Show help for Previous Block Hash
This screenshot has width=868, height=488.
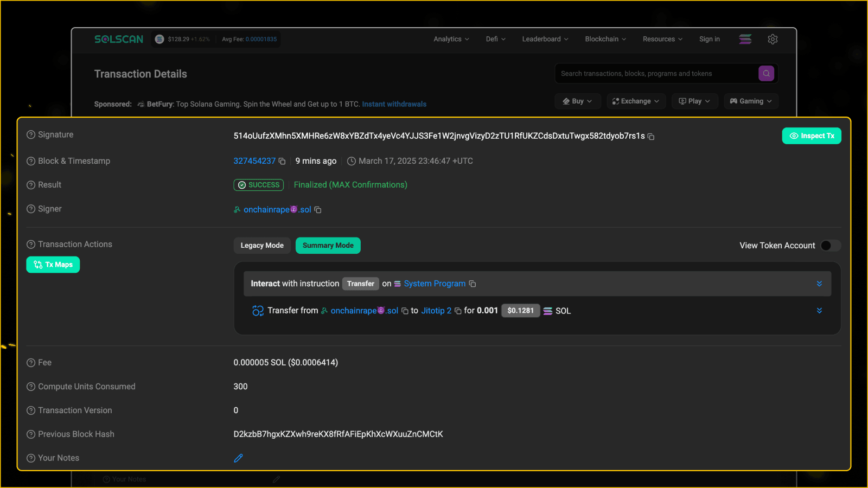click(x=31, y=434)
